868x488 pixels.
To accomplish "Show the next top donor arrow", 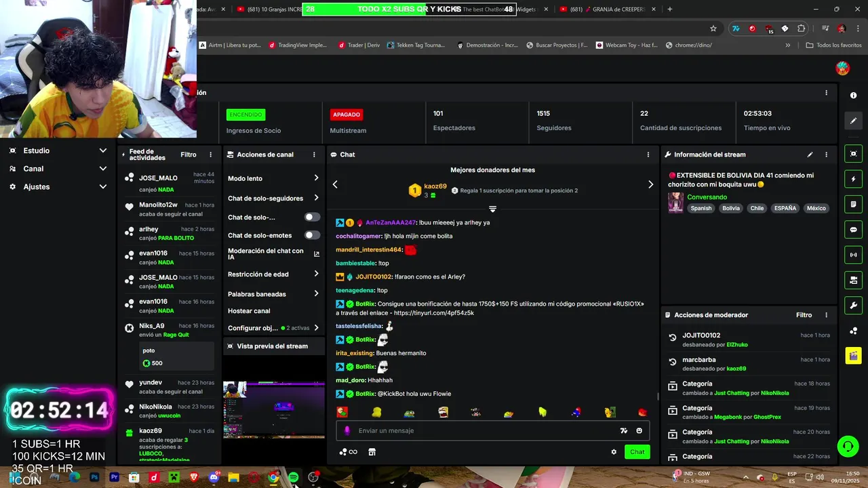I will pos(650,184).
